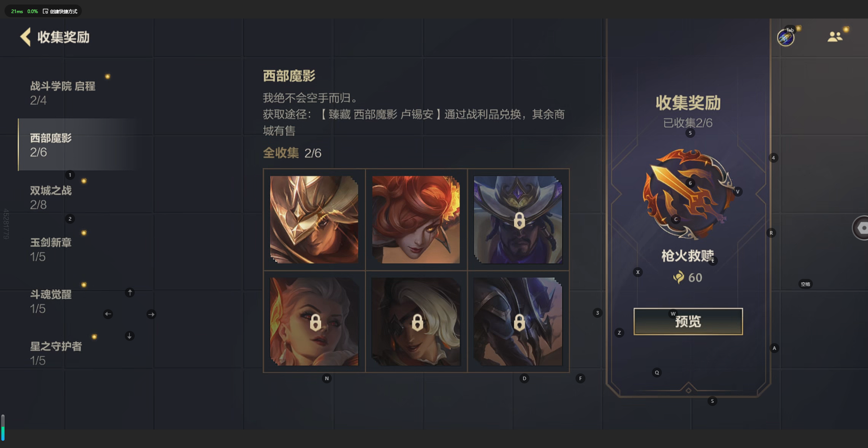868x448 pixels.
Task: Select the red-haired unlocked skin portrait
Action: click(x=416, y=220)
